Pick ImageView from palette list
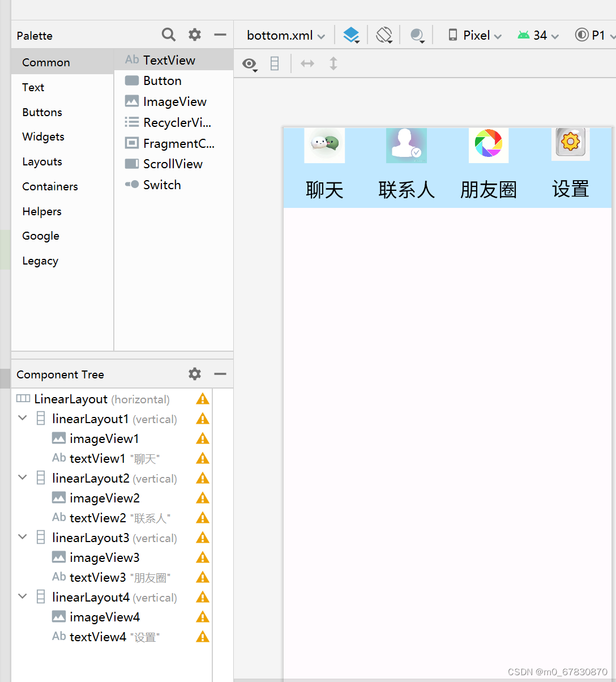 [x=174, y=102]
